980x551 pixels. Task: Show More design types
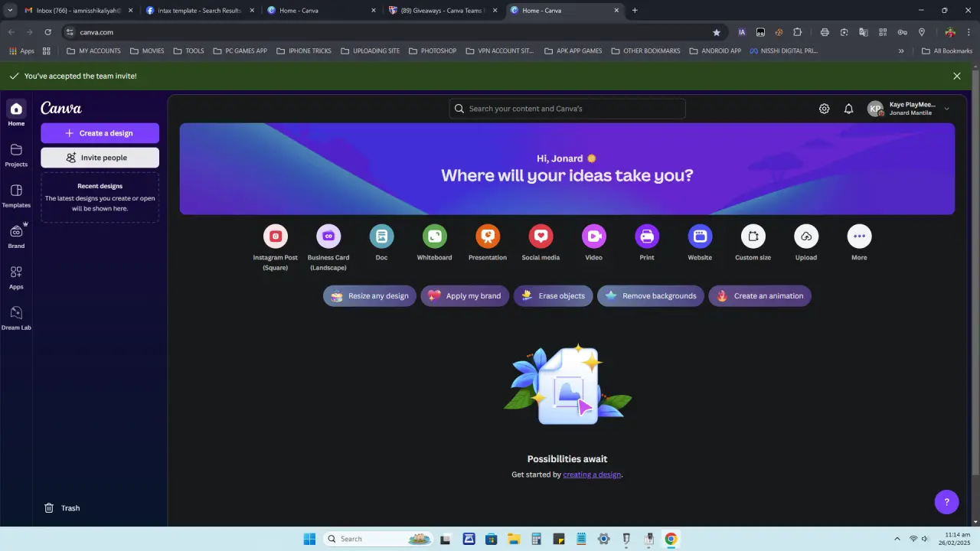click(859, 236)
